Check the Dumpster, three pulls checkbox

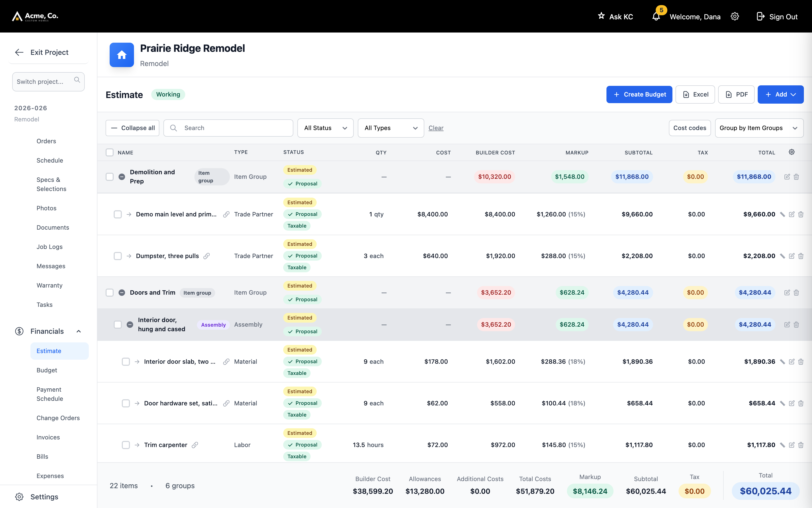pos(118,256)
